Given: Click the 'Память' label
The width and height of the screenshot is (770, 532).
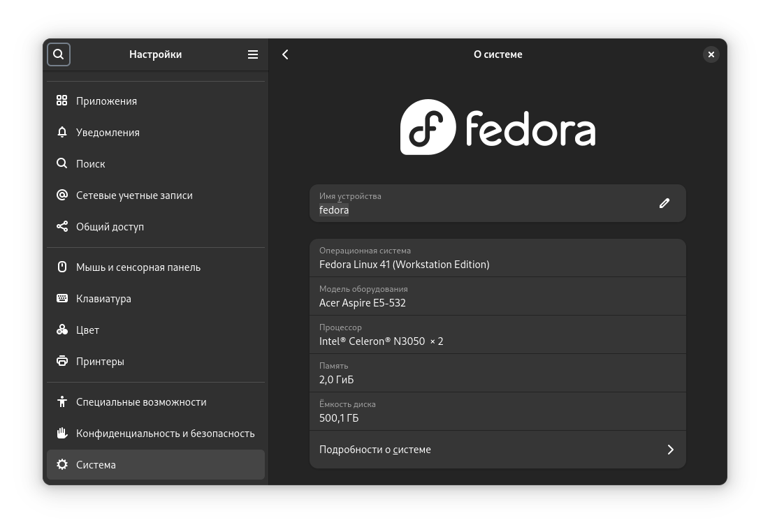Looking at the screenshot, I should pyautogui.click(x=333, y=366).
